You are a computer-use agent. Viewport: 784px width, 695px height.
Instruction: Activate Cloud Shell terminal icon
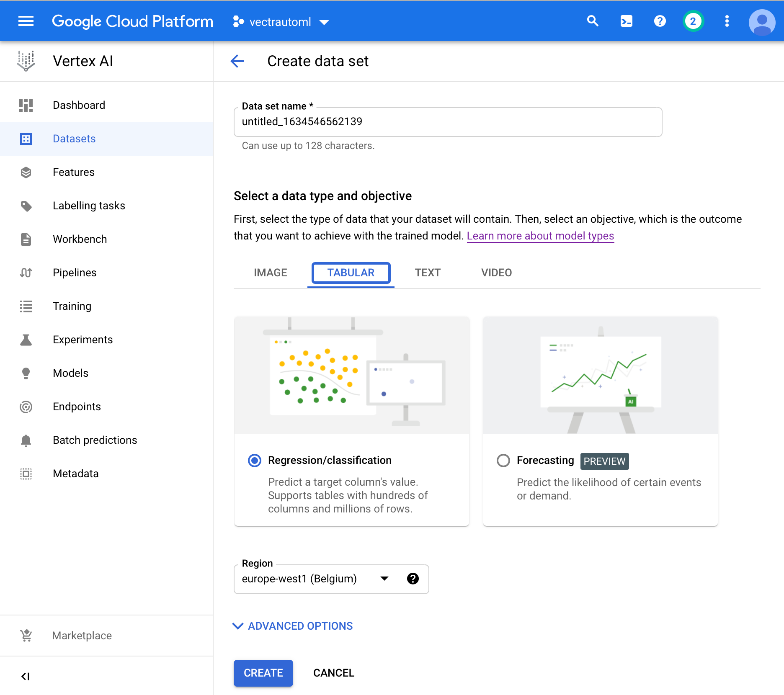coord(626,21)
